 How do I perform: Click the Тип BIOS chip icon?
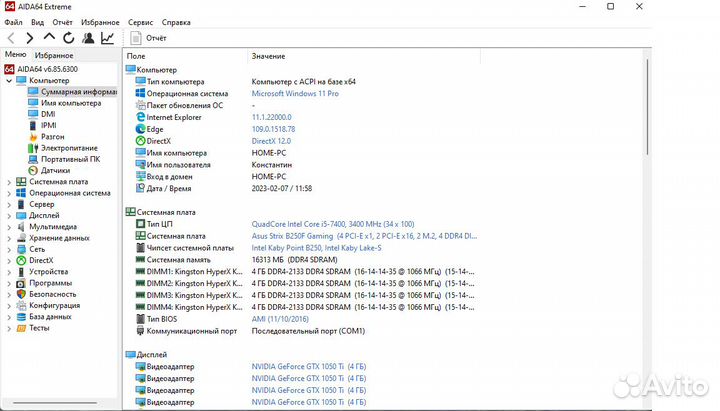[141, 319]
